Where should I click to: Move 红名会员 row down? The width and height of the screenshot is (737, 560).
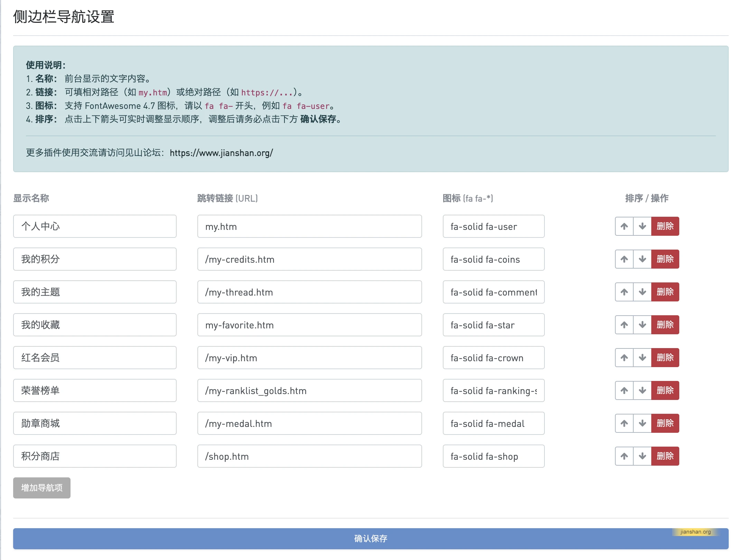642,358
